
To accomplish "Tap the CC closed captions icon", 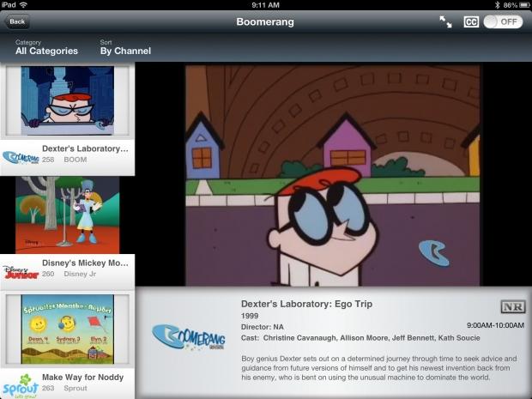I will point(471,22).
